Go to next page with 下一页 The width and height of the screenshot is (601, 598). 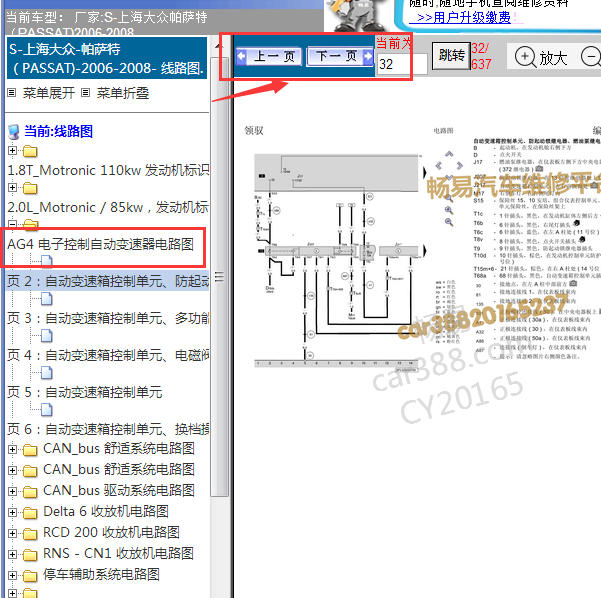click(340, 56)
